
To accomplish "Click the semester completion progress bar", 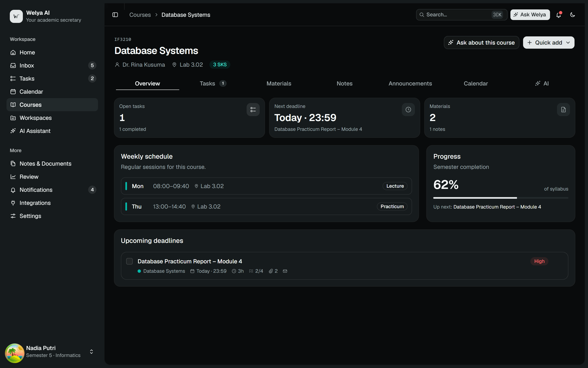I will (501, 198).
